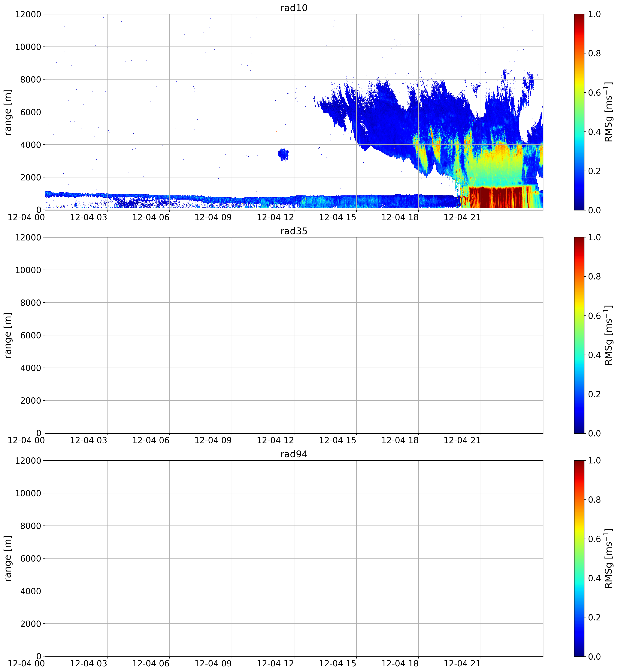Click the rad94 plot title
The height and width of the screenshot is (672, 618).
coord(294,454)
